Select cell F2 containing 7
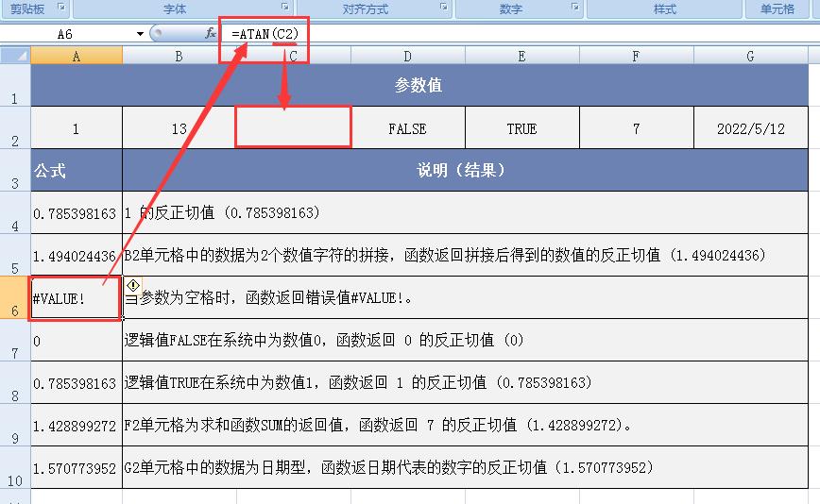 637,128
